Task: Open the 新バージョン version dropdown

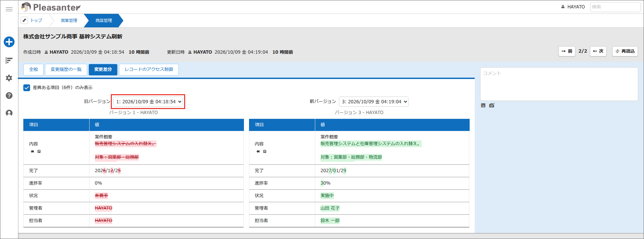Action: coord(374,102)
